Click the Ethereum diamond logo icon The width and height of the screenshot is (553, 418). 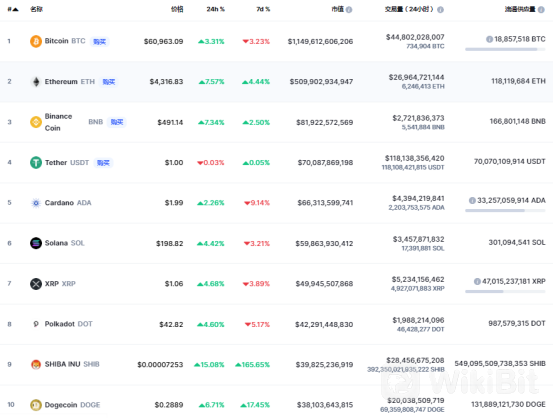coord(36,82)
